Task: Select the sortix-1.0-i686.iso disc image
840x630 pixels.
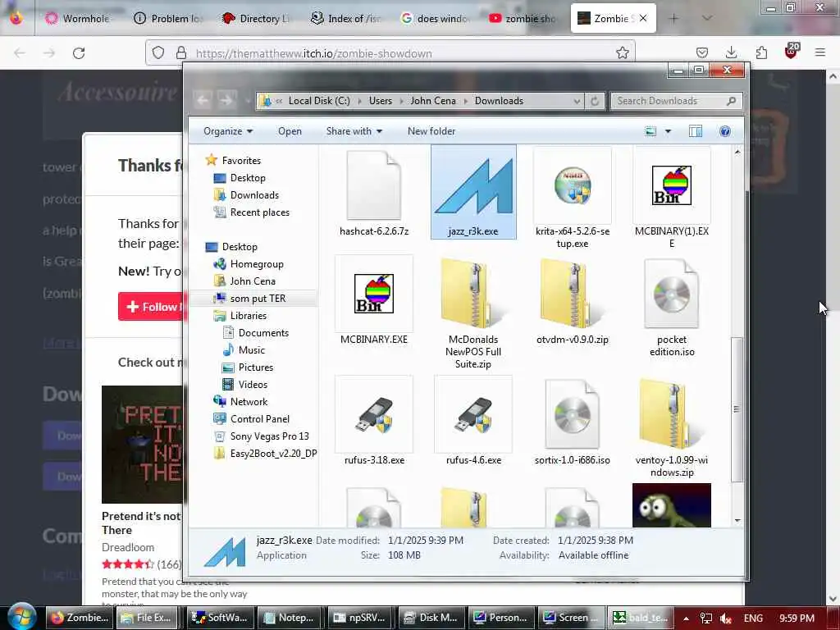Action: pyautogui.click(x=572, y=414)
